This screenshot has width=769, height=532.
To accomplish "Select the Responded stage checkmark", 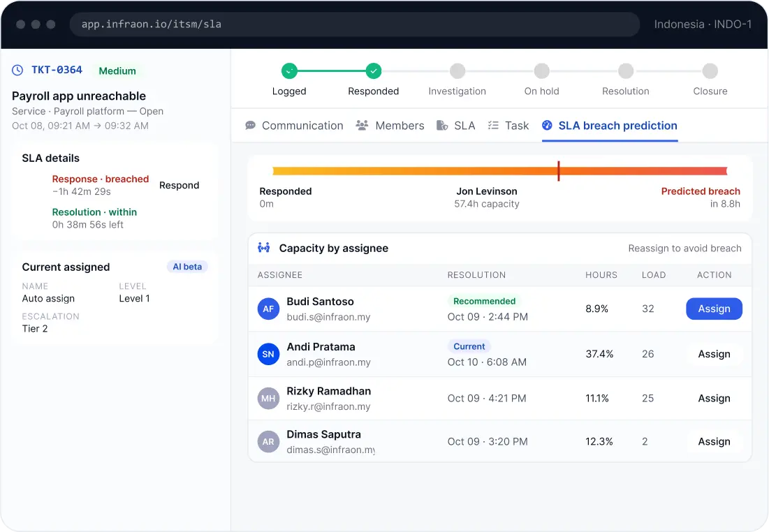I will [x=373, y=71].
